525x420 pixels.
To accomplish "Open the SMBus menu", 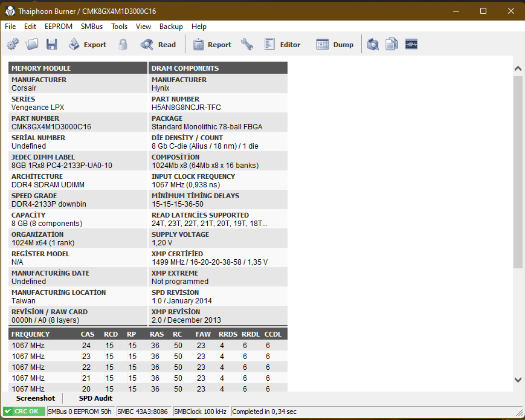I will pos(92,27).
